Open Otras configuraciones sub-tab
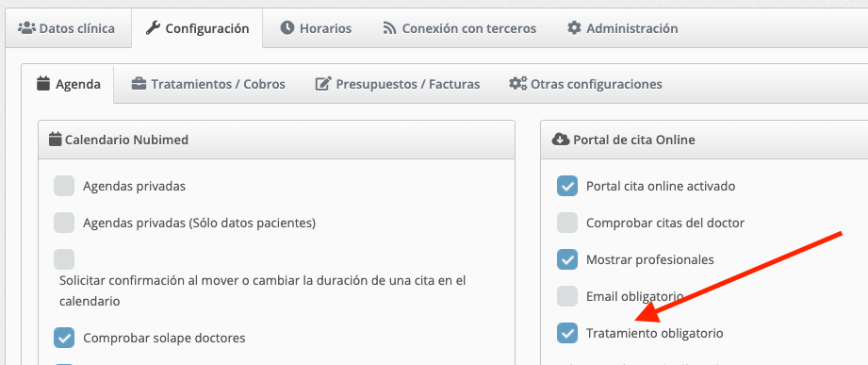The image size is (868, 365). pyautogui.click(x=585, y=84)
